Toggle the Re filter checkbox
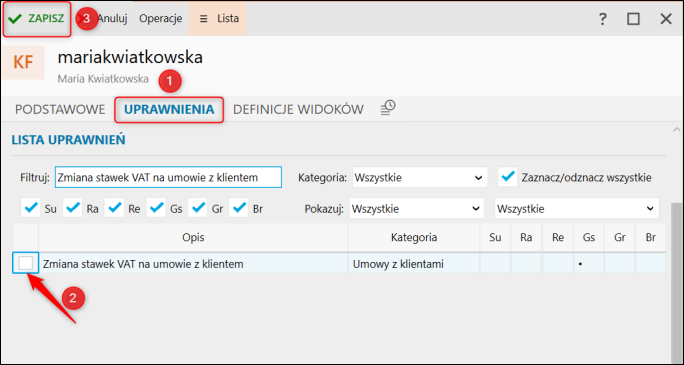Screen dimensions: 684x365 [x=114, y=208]
